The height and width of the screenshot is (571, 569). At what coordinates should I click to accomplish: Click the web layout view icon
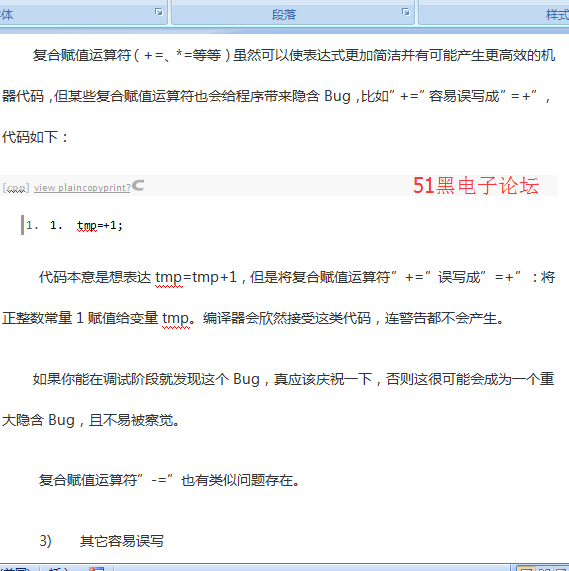(561, 569)
